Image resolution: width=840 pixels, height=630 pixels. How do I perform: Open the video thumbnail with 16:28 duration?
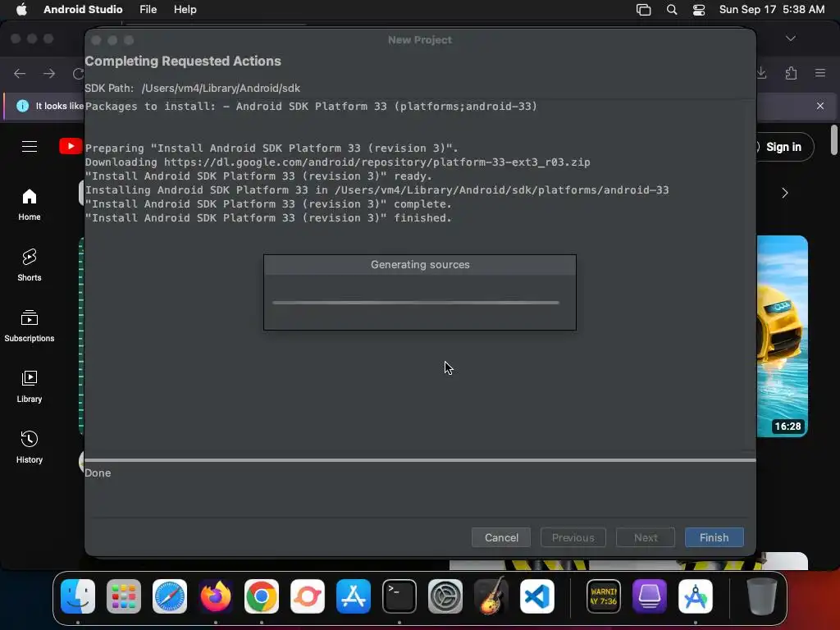(782, 336)
